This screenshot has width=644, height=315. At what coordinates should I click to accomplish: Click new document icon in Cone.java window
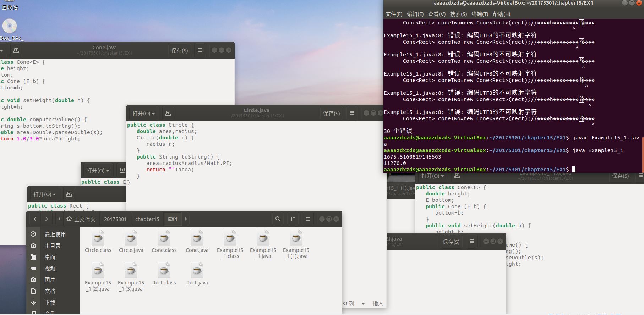(x=16, y=50)
